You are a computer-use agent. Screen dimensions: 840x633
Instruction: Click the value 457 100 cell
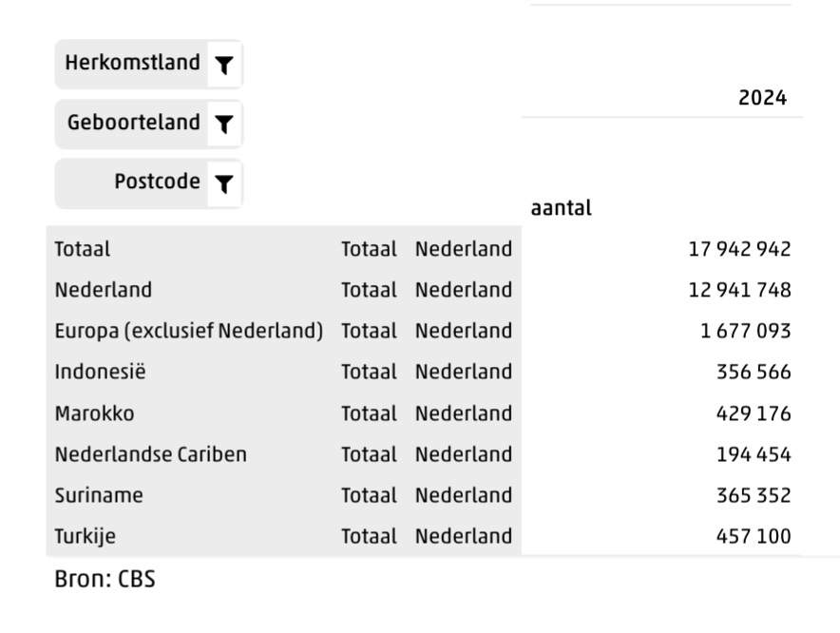(754, 536)
